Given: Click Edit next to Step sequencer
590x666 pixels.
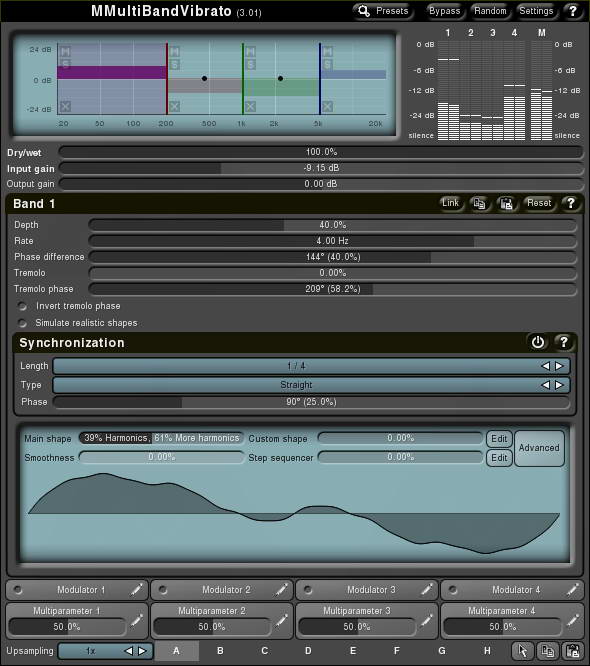Looking at the screenshot, I should [499, 457].
